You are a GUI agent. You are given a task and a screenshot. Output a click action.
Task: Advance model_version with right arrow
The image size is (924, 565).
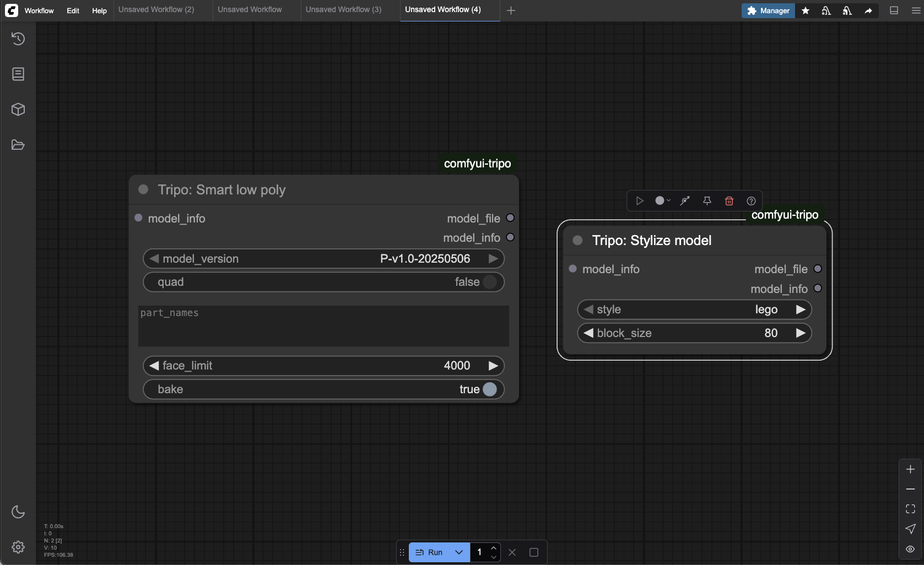tap(493, 259)
